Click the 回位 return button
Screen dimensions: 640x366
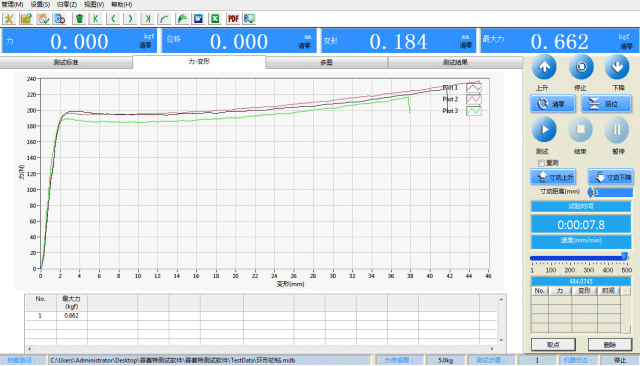[x=606, y=104]
